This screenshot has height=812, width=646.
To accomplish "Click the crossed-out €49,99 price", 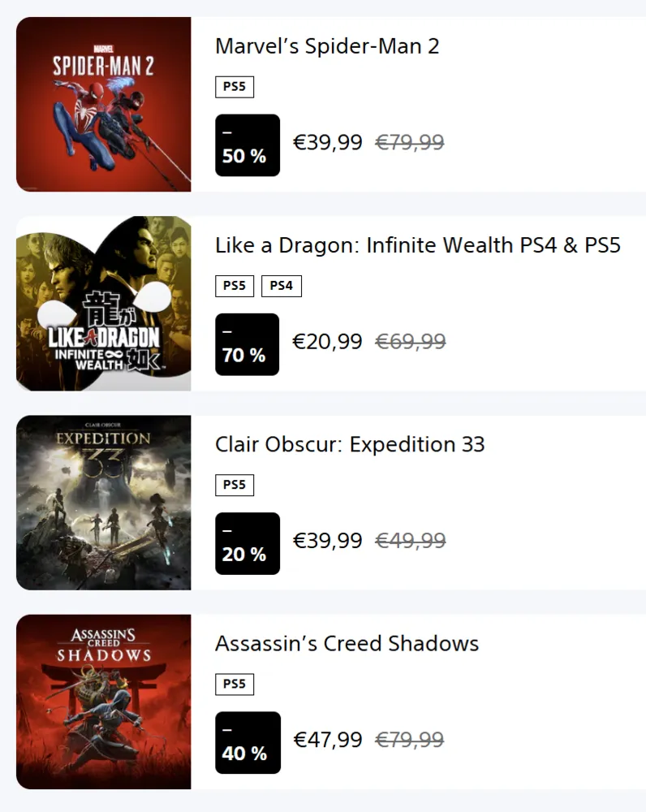I will 410,541.
